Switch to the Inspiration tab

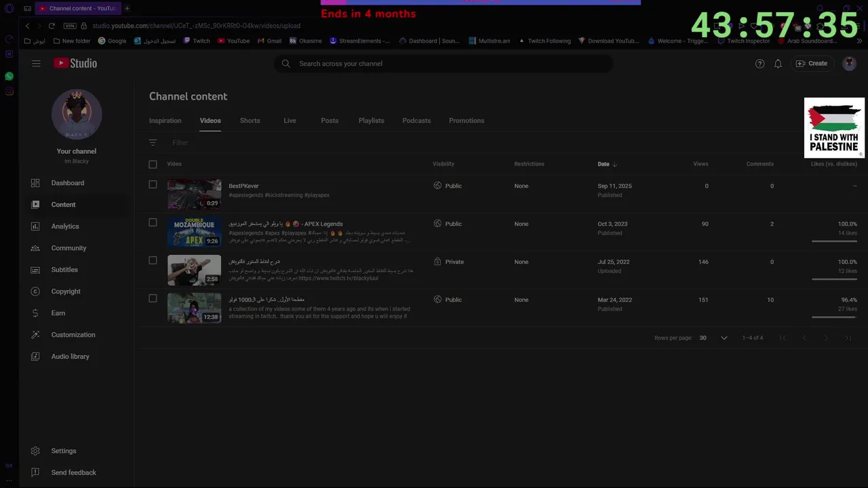[x=165, y=121]
